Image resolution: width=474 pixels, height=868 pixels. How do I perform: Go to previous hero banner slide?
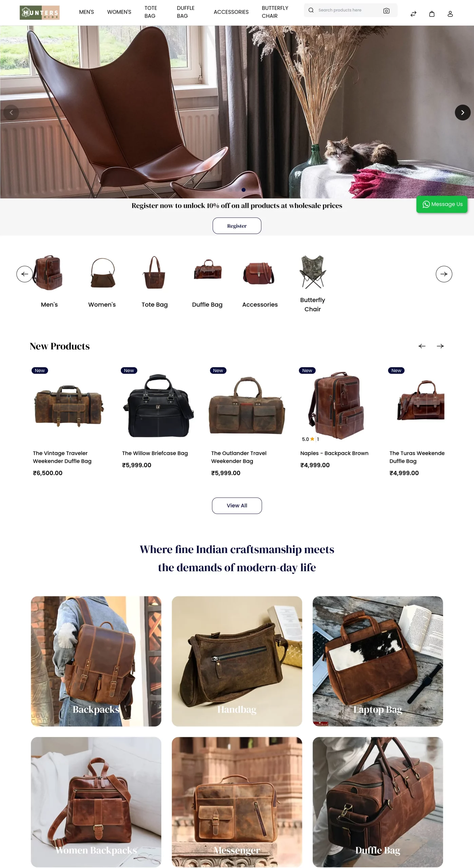tap(11, 113)
